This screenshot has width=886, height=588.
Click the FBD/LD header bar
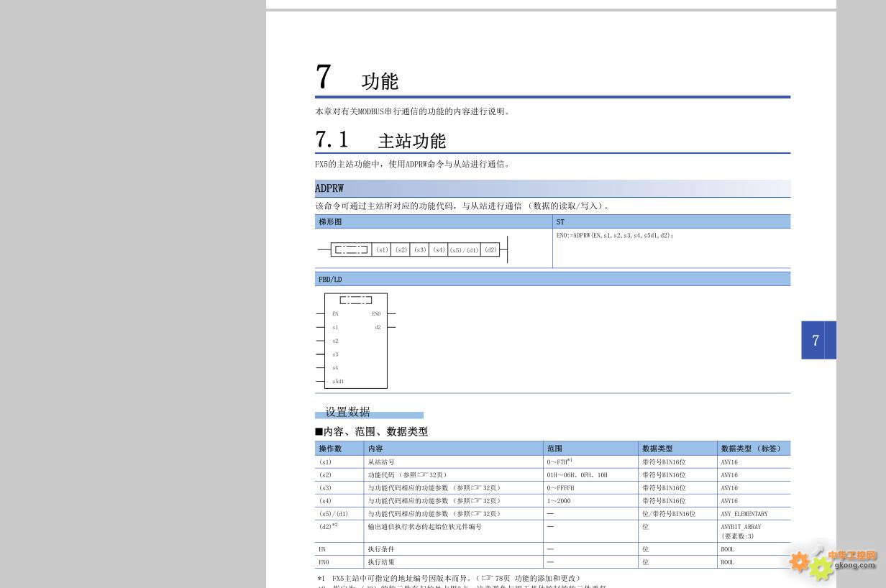coord(552,280)
